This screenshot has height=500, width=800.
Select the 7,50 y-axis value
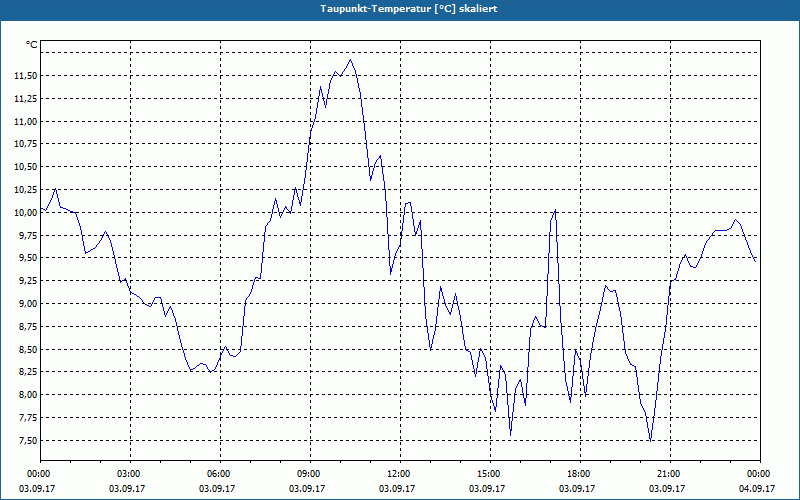pyautogui.click(x=28, y=440)
